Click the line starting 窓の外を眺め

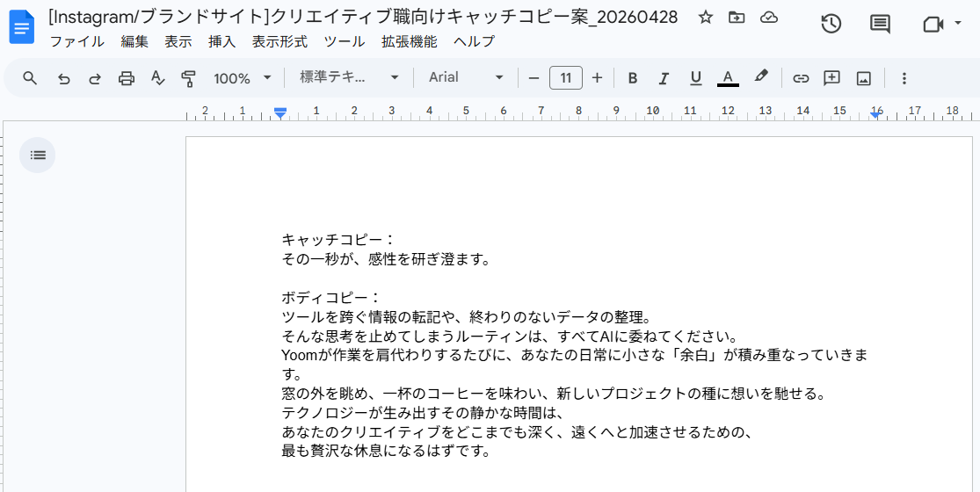pyautogui.click(x=554, y=394)
